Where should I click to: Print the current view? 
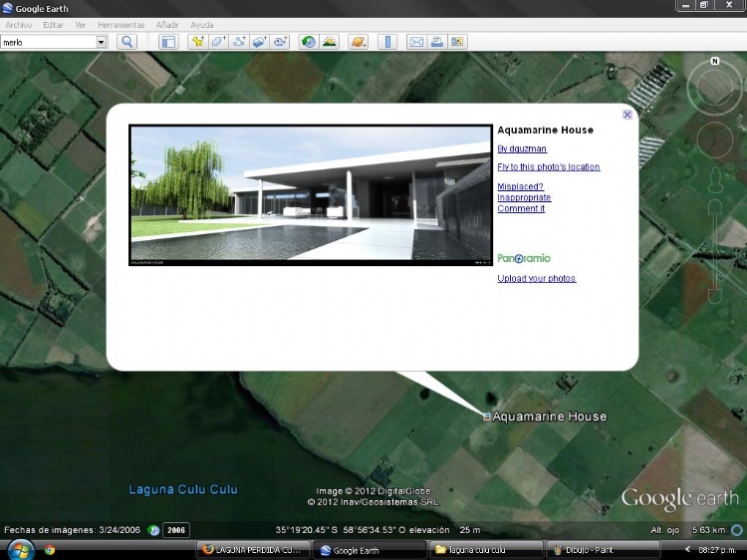pos(437,42)
